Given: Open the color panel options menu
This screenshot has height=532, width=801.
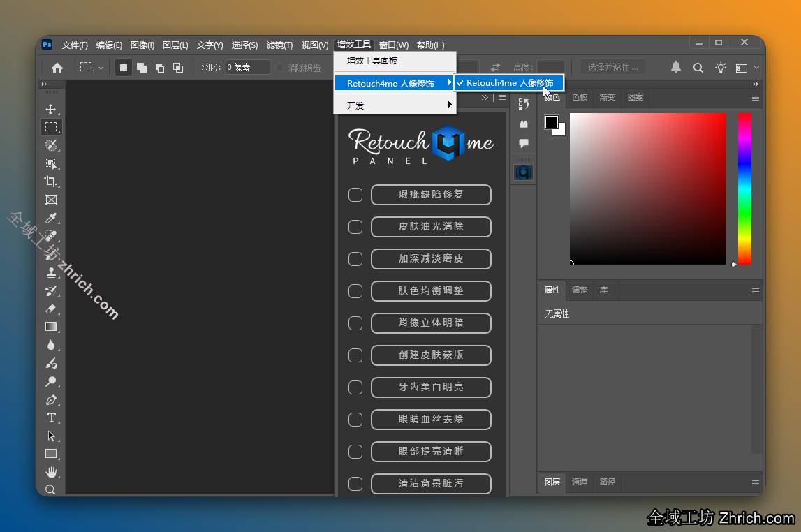Looking at the screenshot, I should pyautogui.click(x=755, y=98).
